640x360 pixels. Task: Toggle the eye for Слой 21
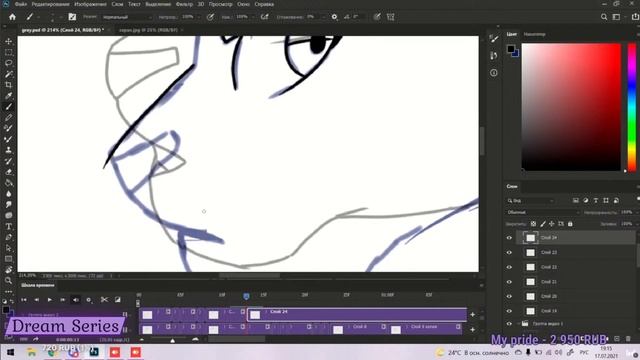tap(509, 282)
